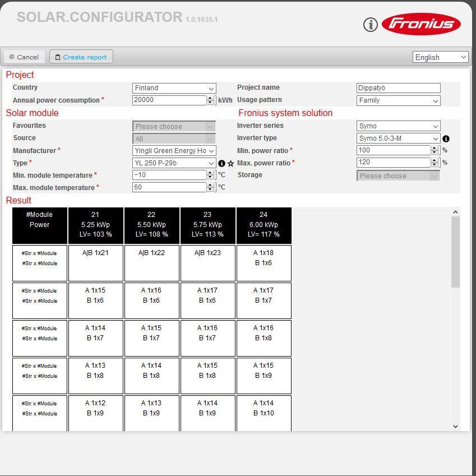Open the Country dropdown showing Finland
476x476 pixels.
pos(174,88)
